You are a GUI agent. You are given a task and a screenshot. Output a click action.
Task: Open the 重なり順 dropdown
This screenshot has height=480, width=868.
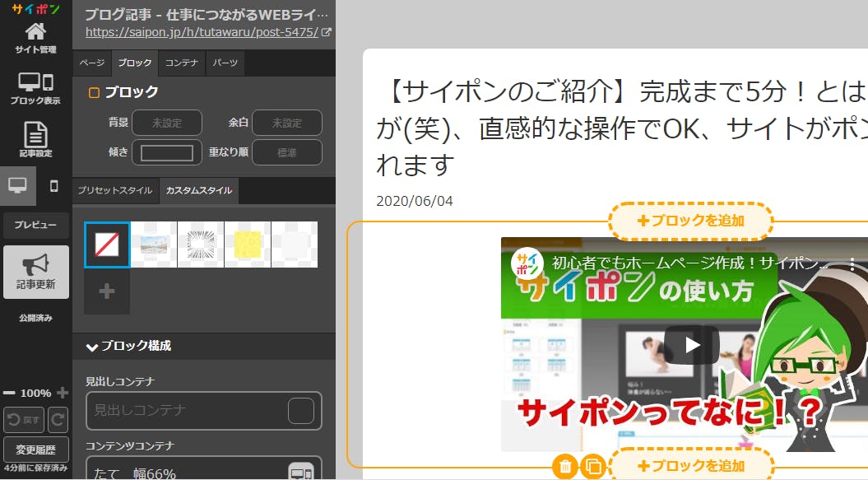tap(286, 152)
